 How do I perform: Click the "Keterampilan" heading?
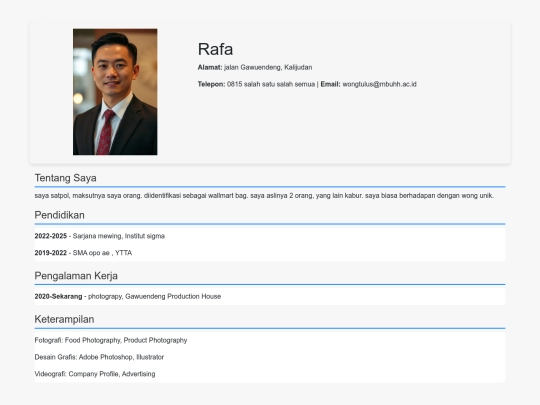64,319
